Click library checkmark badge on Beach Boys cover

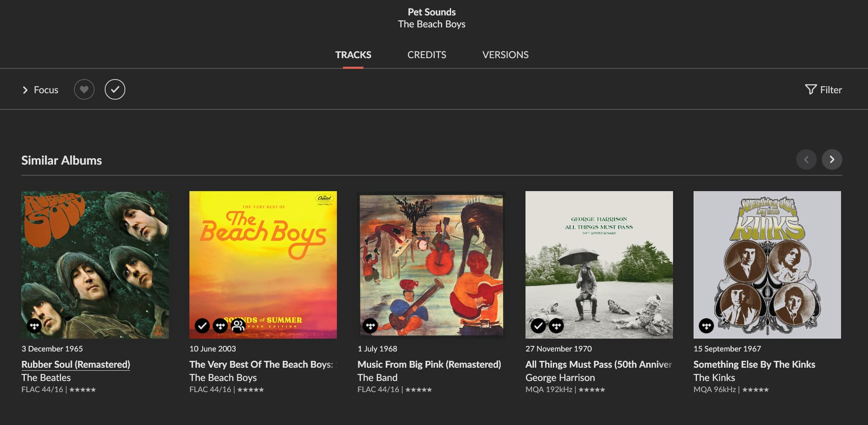coord(202,326)
